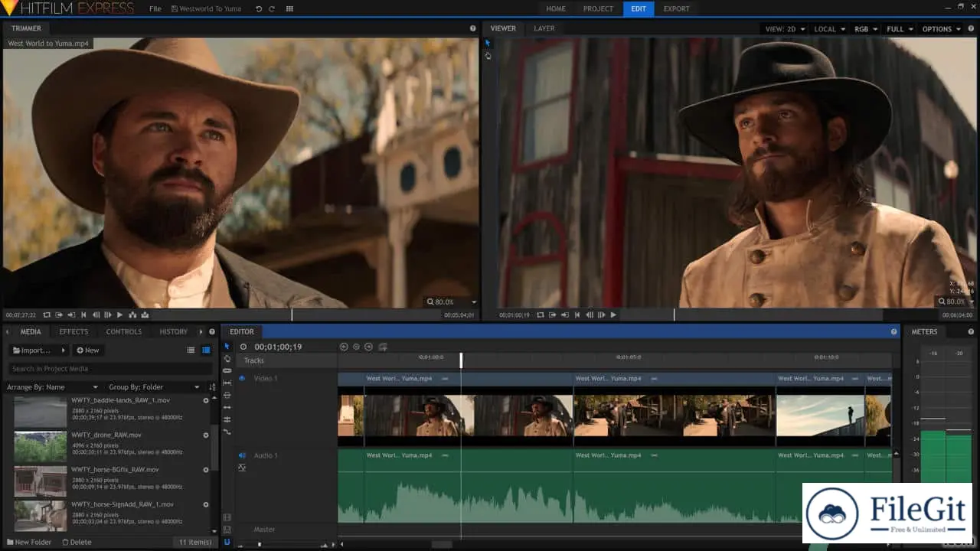
Task: Select the Slide edit tool in editor
Action: click(227, 395)
